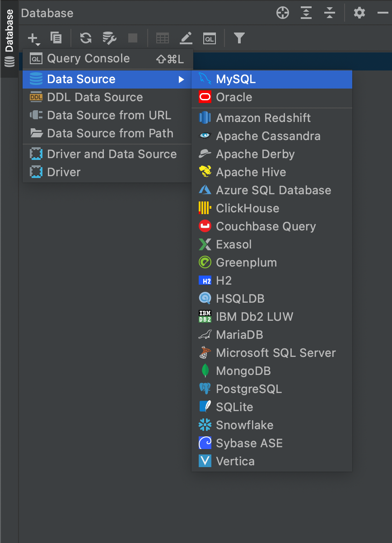Viewport: 392px width, 543px height.
Task: Choose the H2 database entry
Action: click(x=272, y=281)
